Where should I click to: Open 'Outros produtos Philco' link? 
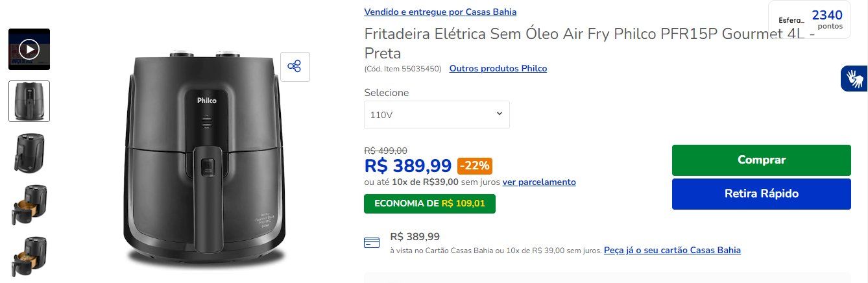(x=498, y=68)
